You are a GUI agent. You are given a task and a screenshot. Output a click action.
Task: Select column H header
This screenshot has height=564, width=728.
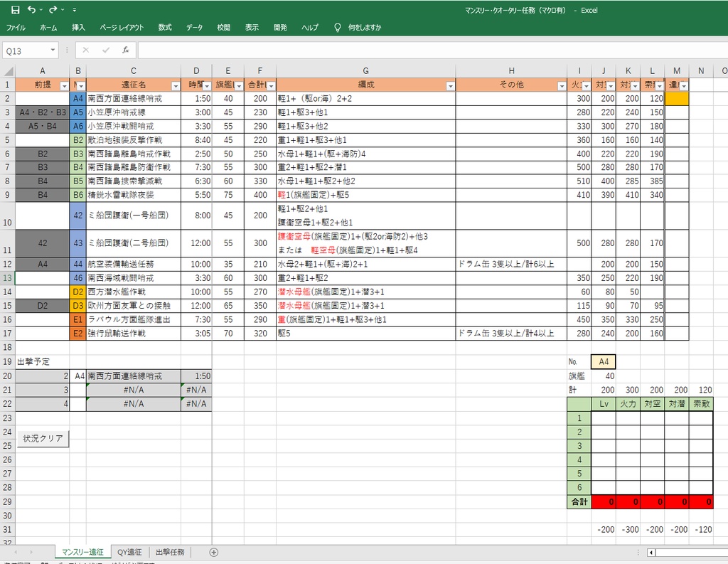click(x=511, y=70)
